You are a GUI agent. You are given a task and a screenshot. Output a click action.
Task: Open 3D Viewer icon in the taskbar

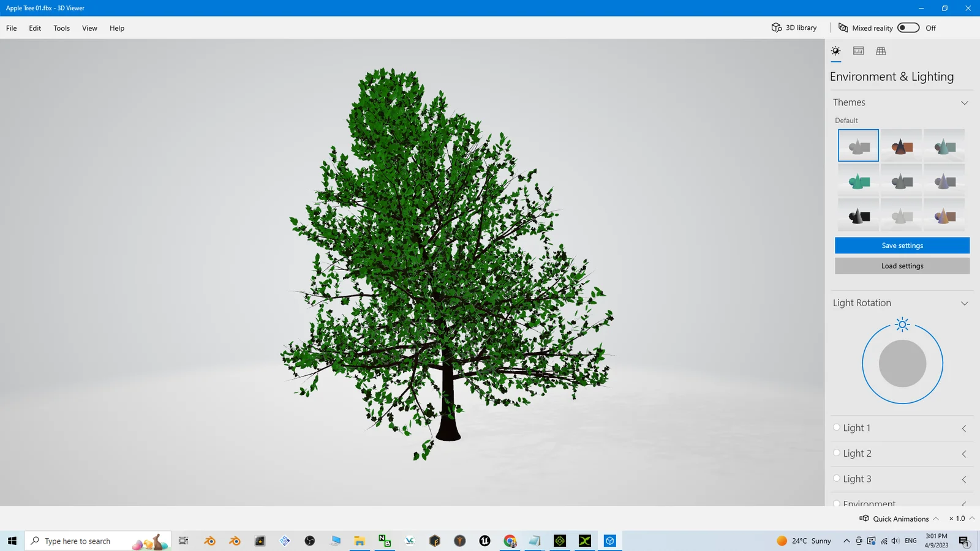coord(609,541)
